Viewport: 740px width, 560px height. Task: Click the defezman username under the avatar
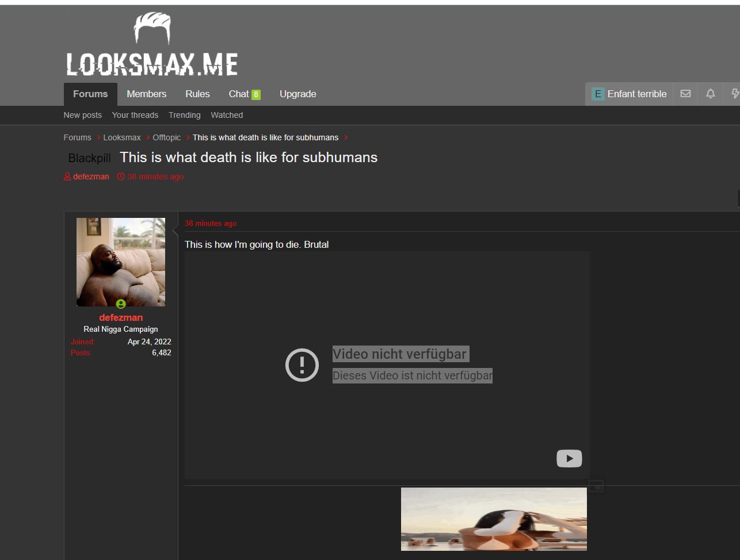click(x=121, y=317)
